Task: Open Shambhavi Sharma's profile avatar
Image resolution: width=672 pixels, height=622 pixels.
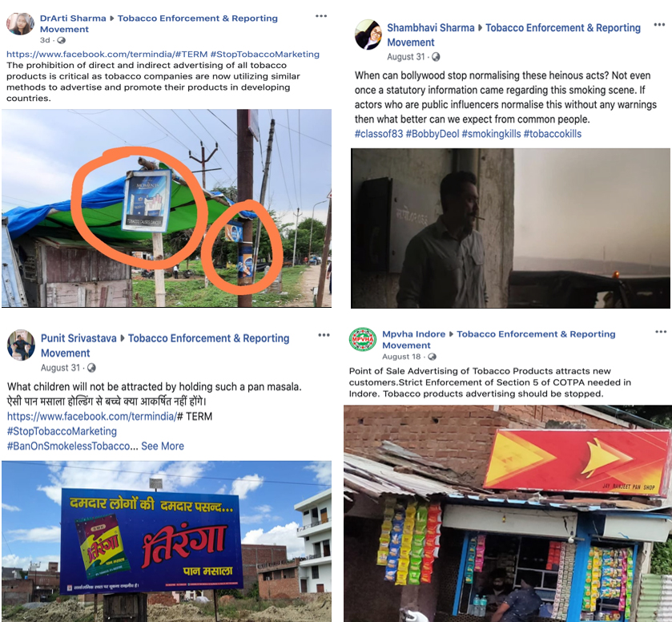Action: [368, 34]
